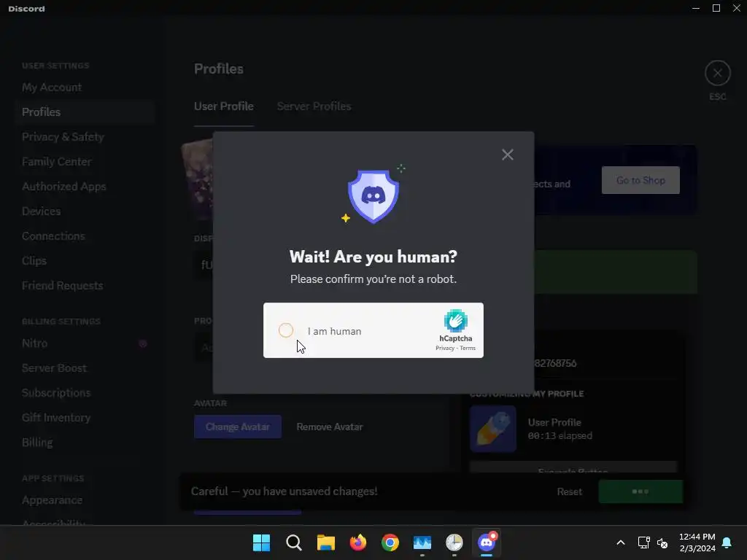Open the notifications bell icon

(x=727, y=542)
